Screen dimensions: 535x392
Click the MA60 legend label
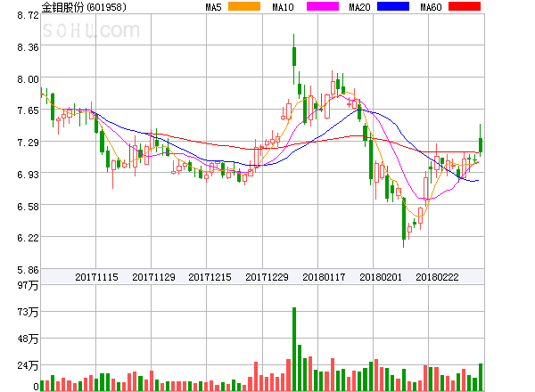431,7
